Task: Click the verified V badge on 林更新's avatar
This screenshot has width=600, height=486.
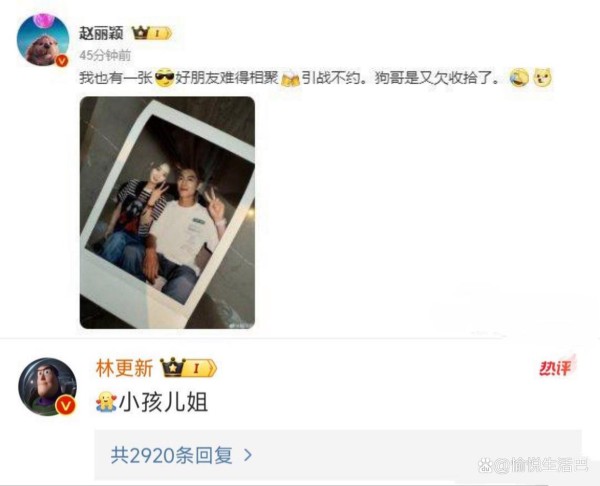Action: point(65,405)
